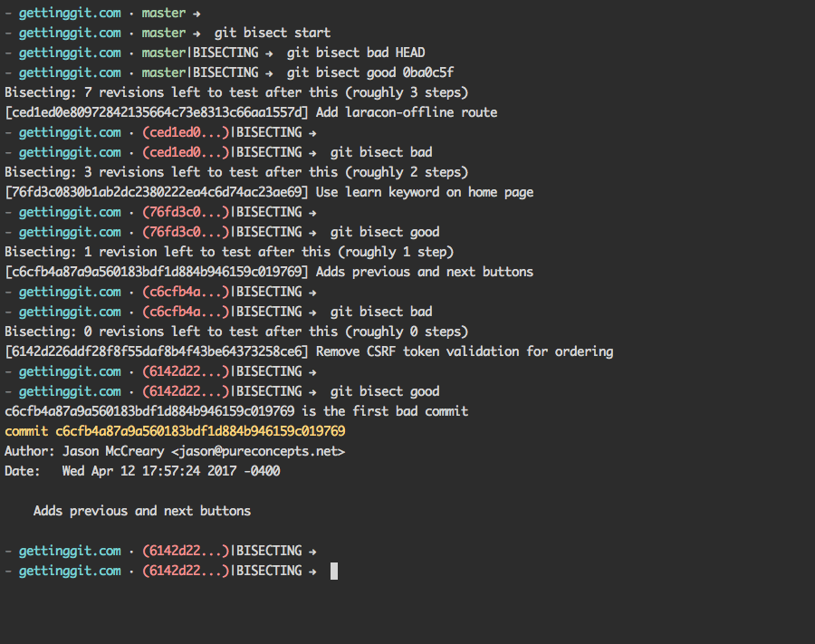Expand the (c6cfb4a...) commit shorthand
Screen dimensions: 815x644
(x=186, y=291)
